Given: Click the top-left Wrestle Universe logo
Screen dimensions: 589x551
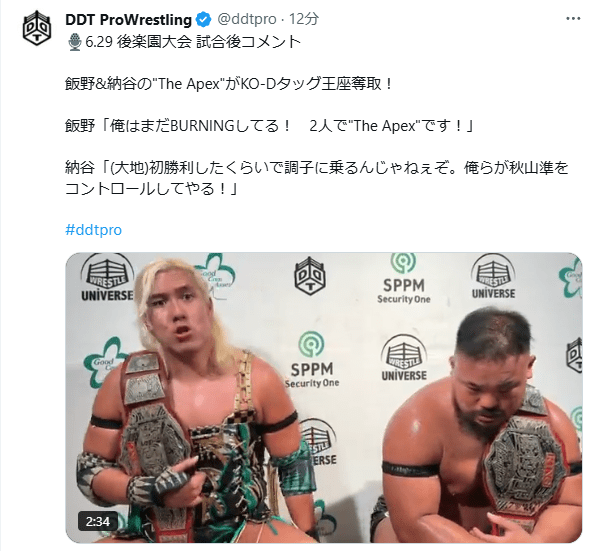Looking at the screenshot, I should point(107,278).
